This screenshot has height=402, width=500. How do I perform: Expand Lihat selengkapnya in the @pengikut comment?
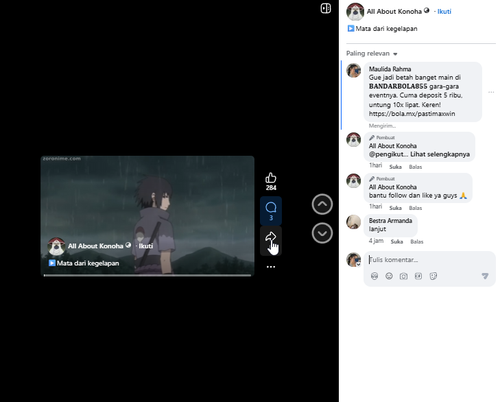click(x=440, y=154)
